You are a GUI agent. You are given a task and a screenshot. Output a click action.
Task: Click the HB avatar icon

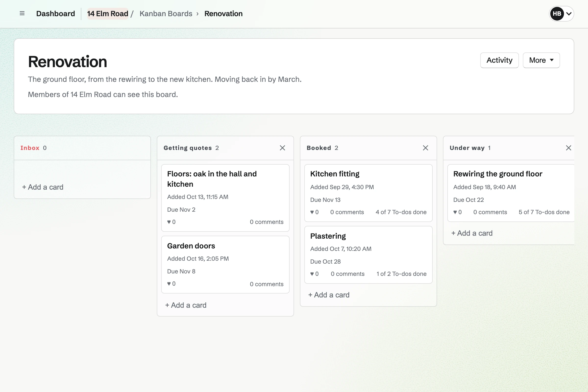pos(557,13)
